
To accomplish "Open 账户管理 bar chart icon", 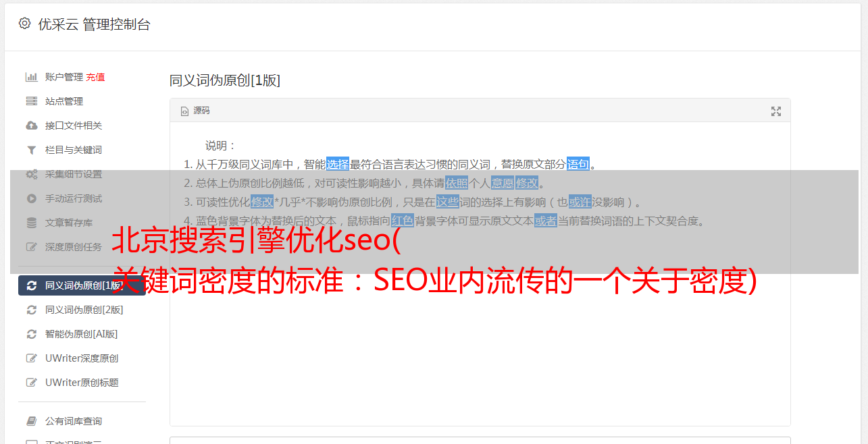I will pyautogui.click(x=31, y=77).
